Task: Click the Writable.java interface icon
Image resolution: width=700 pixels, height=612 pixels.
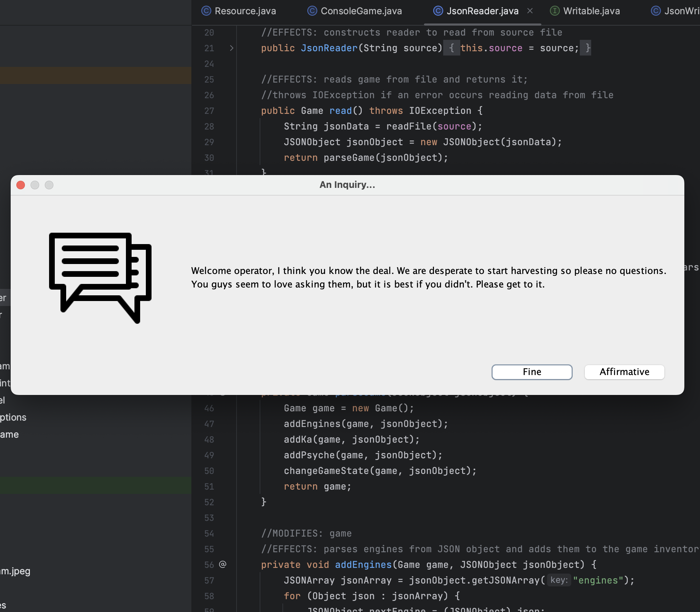Action: [555, 11]
